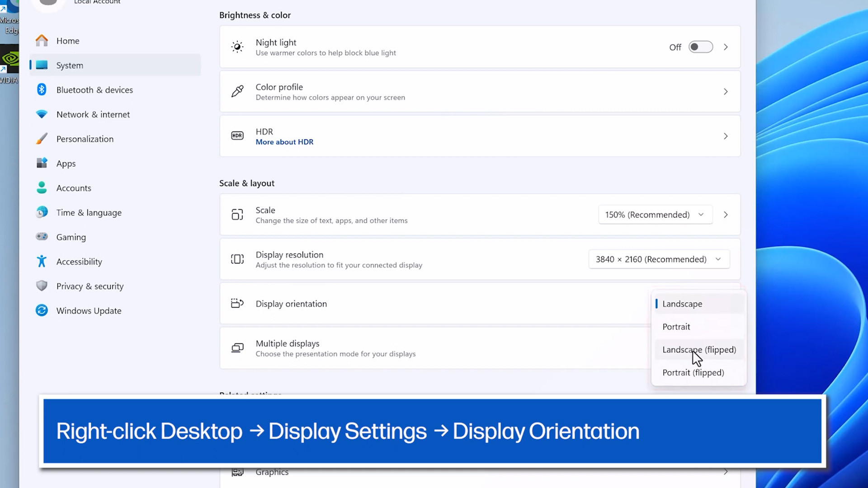Image resolution: width=868 pixels, height=488 pixels.
Task: Click the Apps icon in sidebar
Action: pyautogui.click(x=42, y=163)
